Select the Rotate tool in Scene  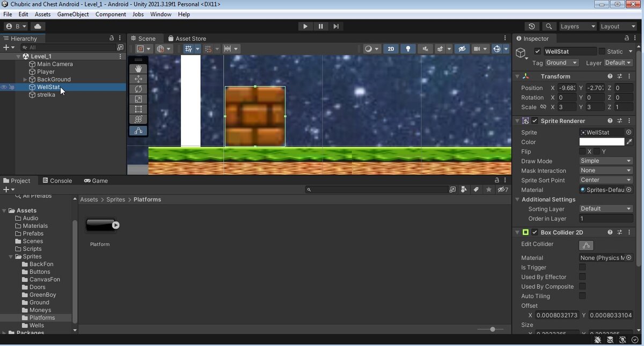tap(138, 89)
